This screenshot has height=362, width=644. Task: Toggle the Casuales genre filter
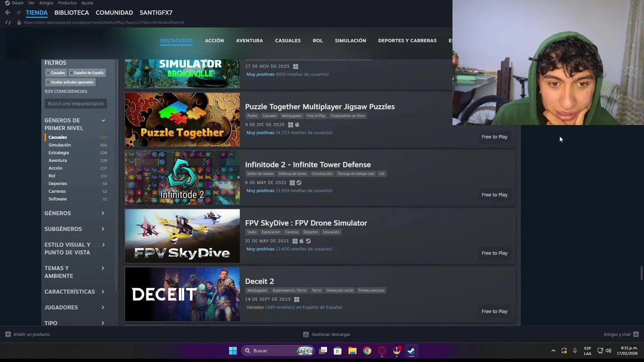[x=76, y=137]
